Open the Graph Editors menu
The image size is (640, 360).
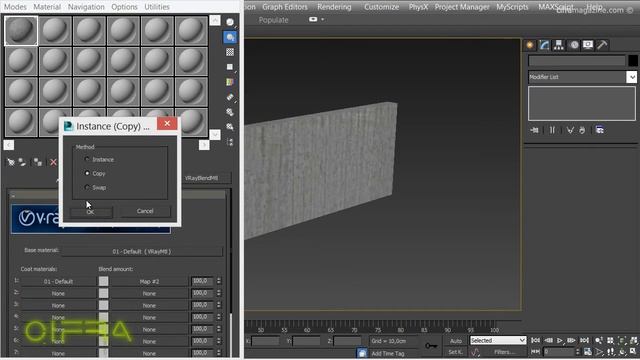pos(285,7)
